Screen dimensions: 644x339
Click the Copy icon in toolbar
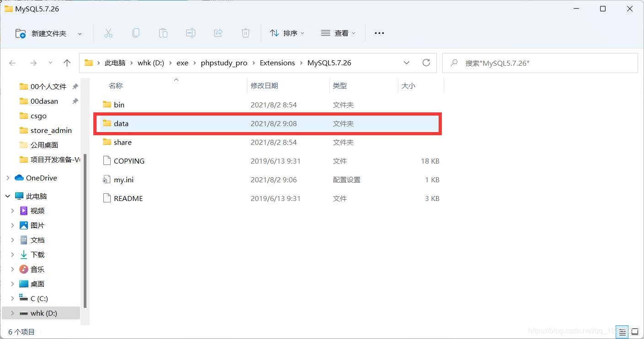coord(136,33)
